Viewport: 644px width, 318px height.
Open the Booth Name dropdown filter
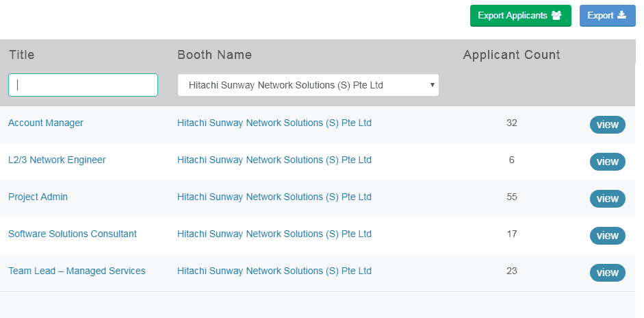click(x=308, y=85)
